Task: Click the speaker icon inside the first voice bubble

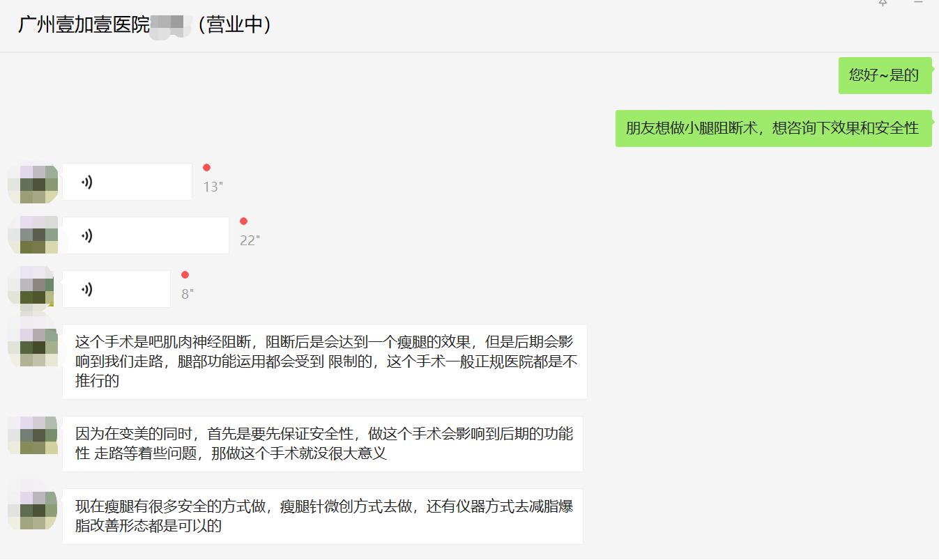Action: pyautogui.click(x=86, y=180)
